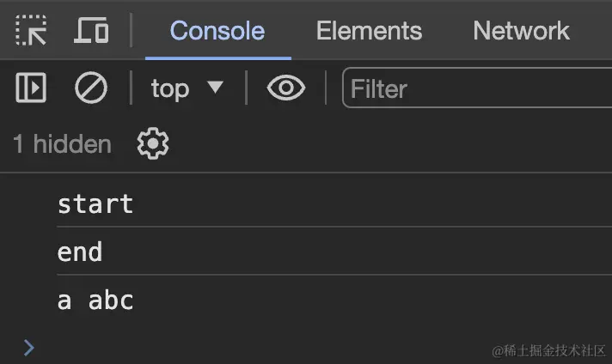
Task: Switch to the Console tab
Action: click(217, 31)
